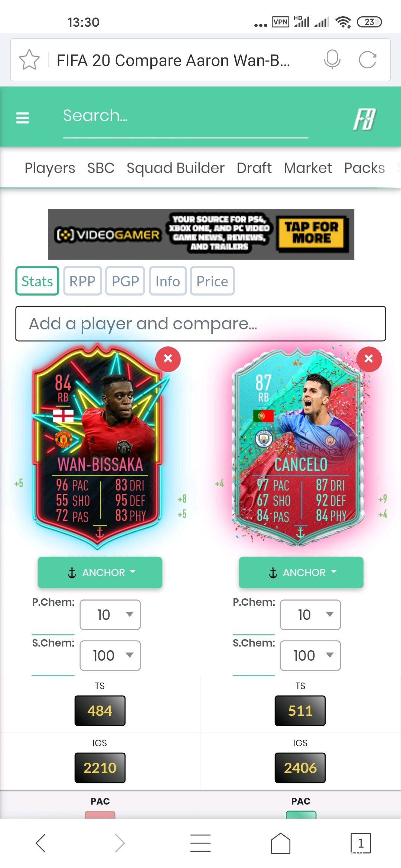Open the Market menu link
This screenshot has height=868, width=401.
[x=308, y=168]
